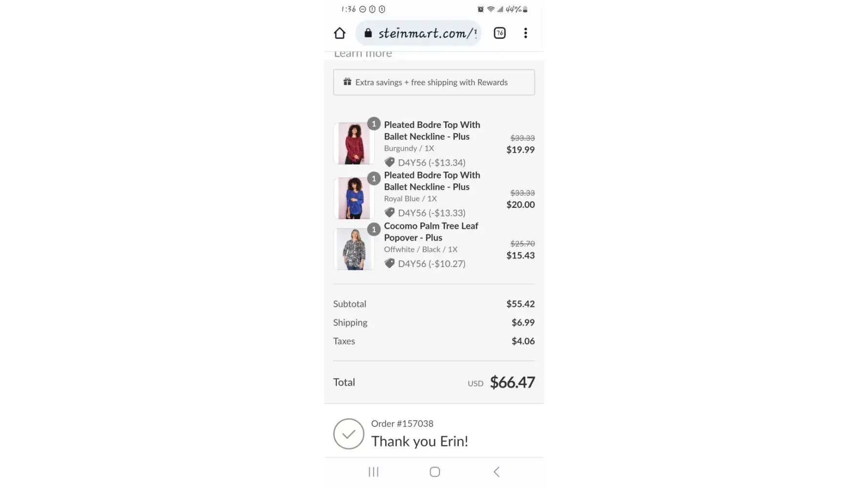Tap the browser home icon
The height and width of the screenshot is (488, 868).
coord(339,33)
